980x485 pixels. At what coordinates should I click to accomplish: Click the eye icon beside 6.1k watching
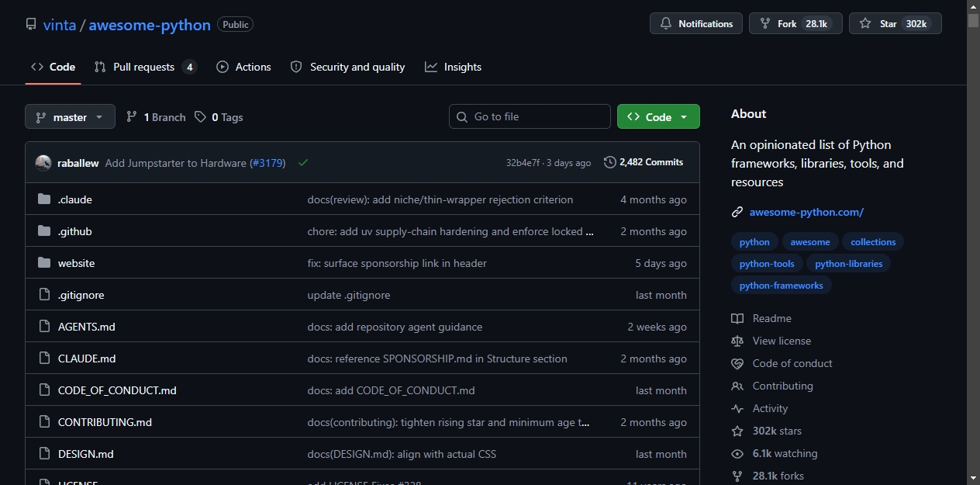pyautogui.click(x=737, y=453)
